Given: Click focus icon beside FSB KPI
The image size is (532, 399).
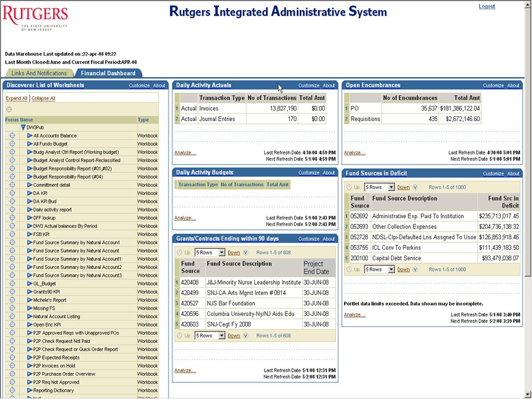Looking at the screenshot, I should coord(12,234).
